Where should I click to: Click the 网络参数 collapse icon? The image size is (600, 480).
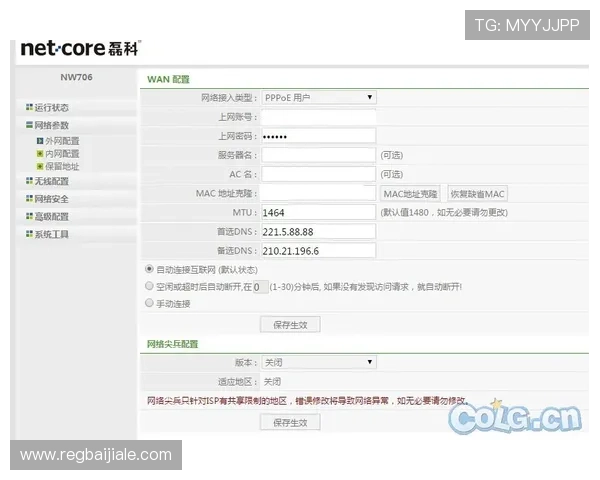point(29,125)
